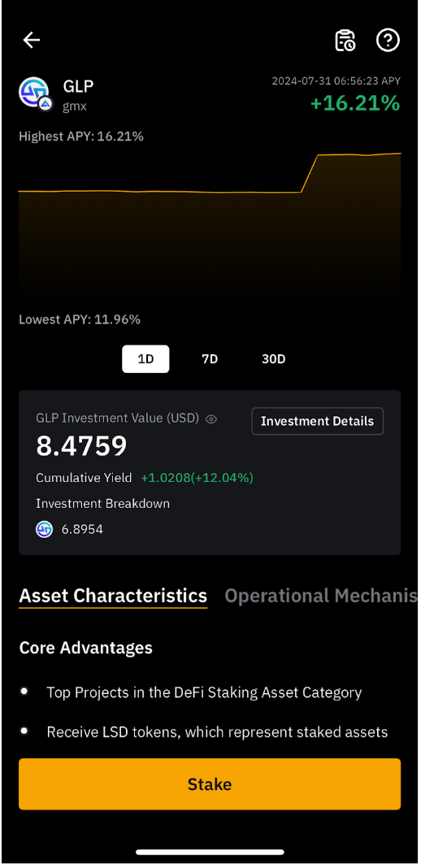Tap the Stake button
This screenshot has width=421, height=868.
pos(210,783)
